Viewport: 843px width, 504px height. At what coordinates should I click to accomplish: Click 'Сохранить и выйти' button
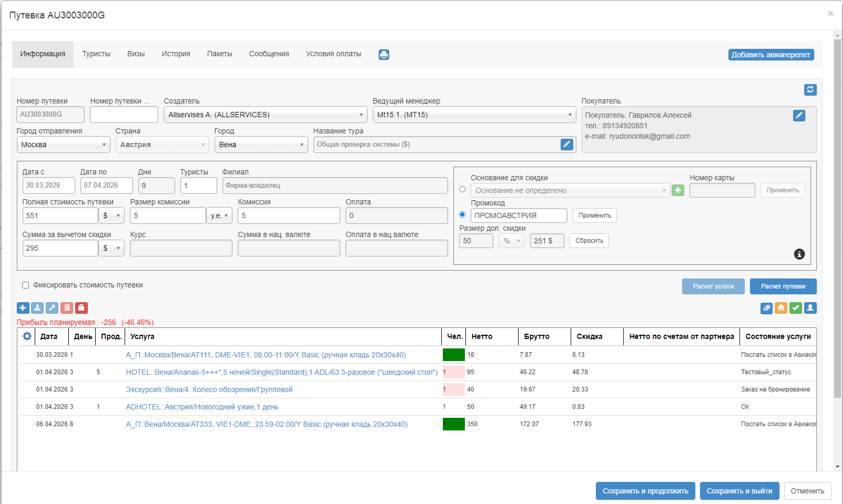coord(739,491)
